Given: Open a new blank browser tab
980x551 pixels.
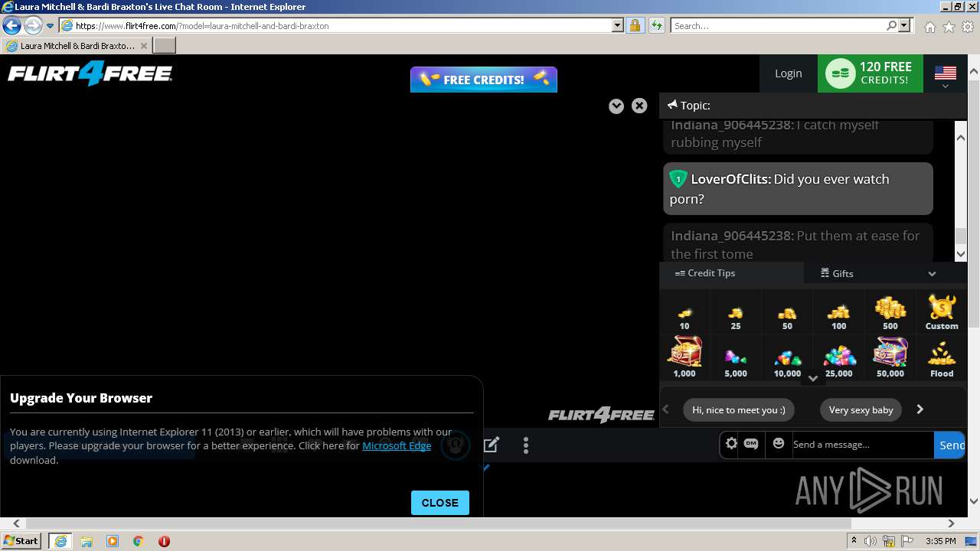Looking at the screenshot, I should (x=165, y=46).
